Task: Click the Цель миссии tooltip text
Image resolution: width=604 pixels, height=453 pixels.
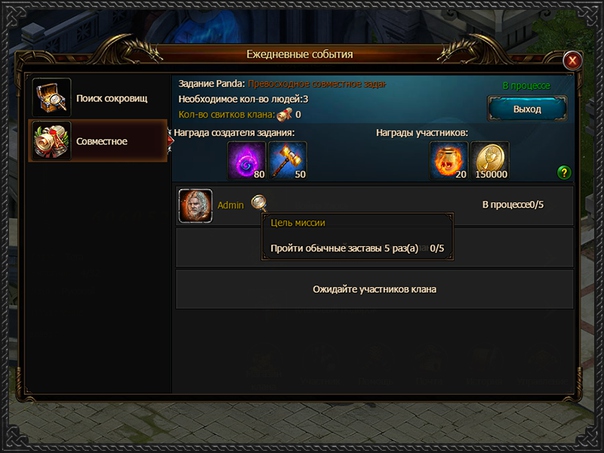Action: pos(298,223)
